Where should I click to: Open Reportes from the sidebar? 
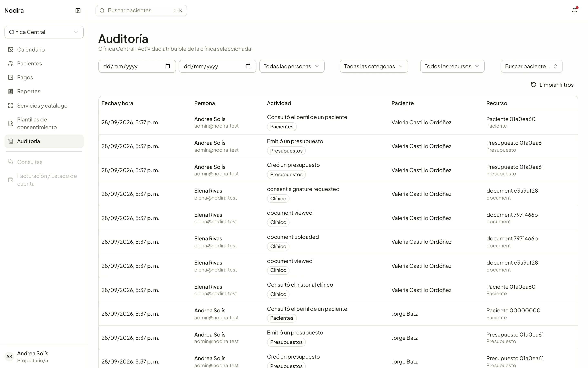[44, 92]
